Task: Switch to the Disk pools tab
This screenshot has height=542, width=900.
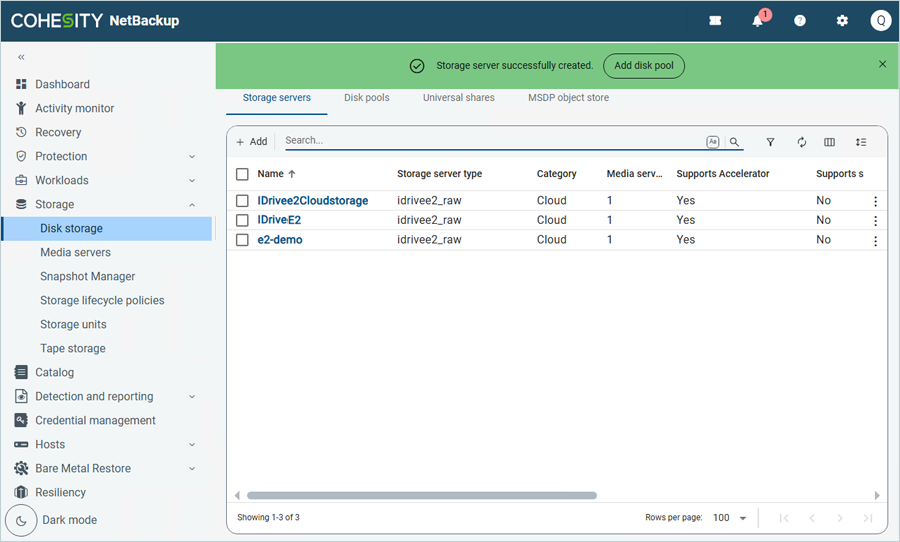Action: [x=366, y=98]
